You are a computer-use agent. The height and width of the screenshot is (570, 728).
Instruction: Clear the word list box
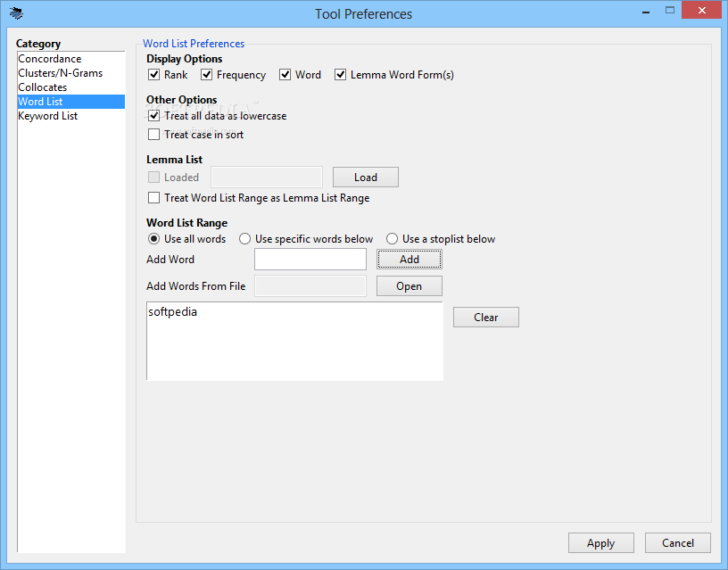click(x=485, y=317)
